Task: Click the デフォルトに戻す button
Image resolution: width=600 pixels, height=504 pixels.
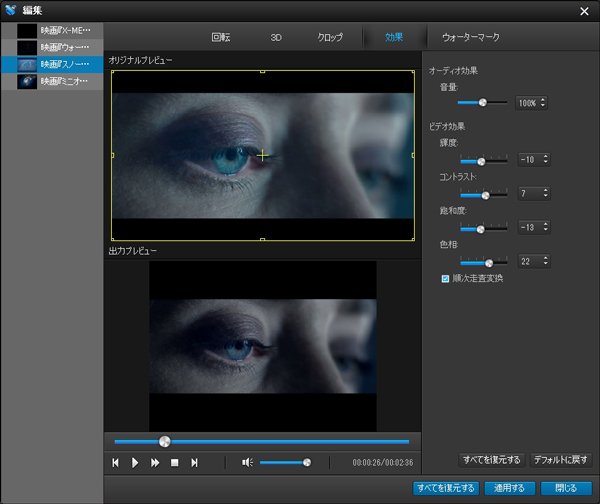Action: [561, 460]
